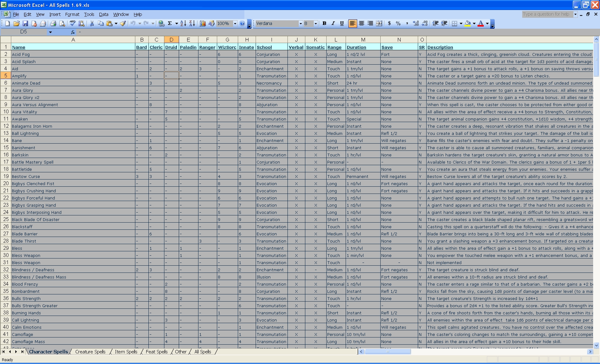Click the Merge and Center icon
The height and width of the screenshot is (364, 600).
(379, 23)
